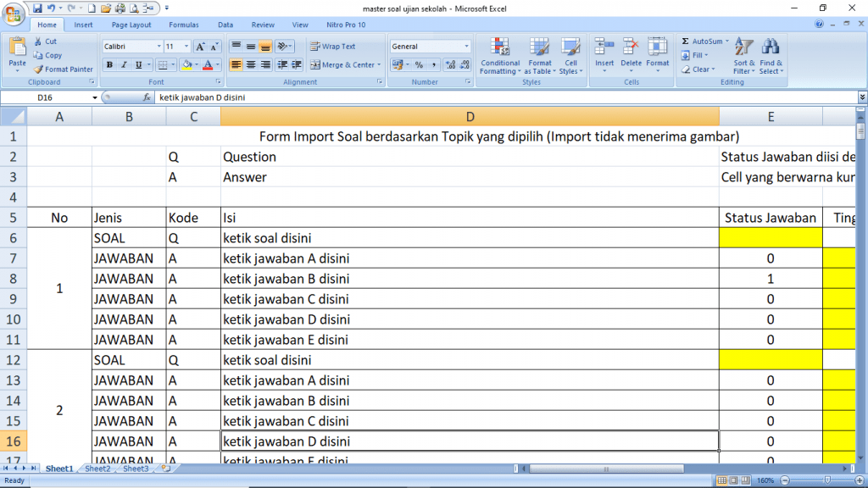
Task: Click the Insert Function fx icon
Action: pos(147,97)
